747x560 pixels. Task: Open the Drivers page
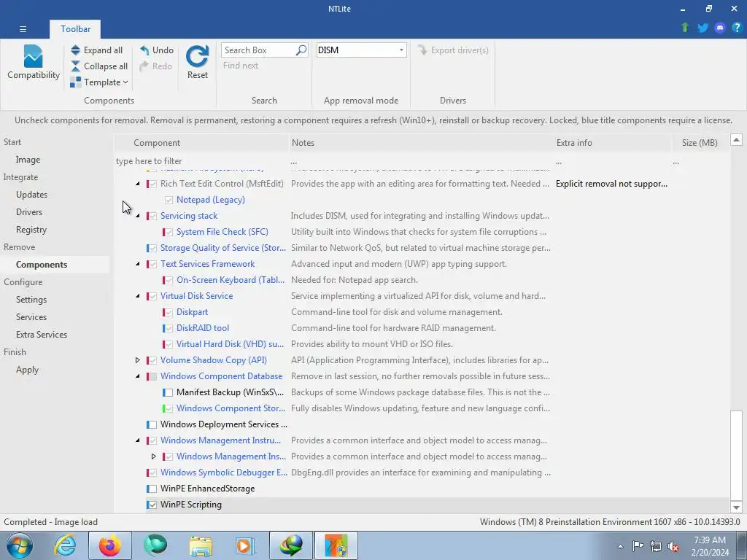pyautogui.click(x=29, y=212)
